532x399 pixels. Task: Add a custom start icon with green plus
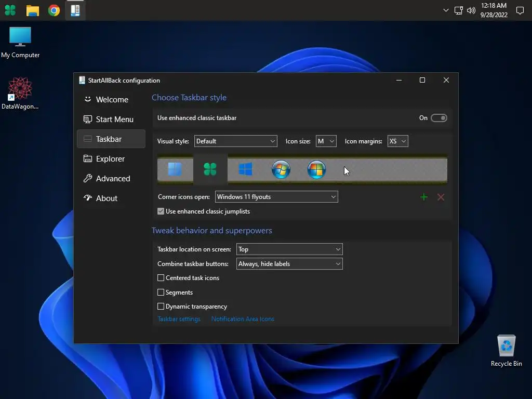pos(424,197)
